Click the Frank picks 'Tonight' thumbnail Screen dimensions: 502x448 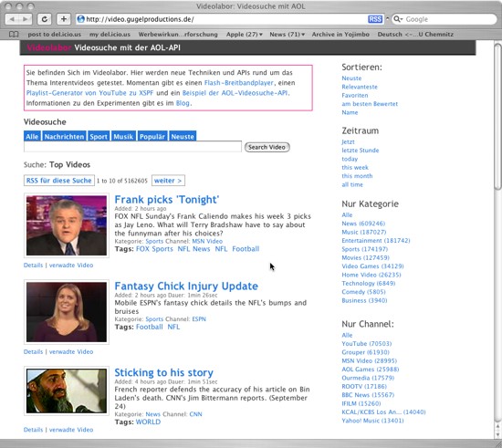tap(67, 225)
